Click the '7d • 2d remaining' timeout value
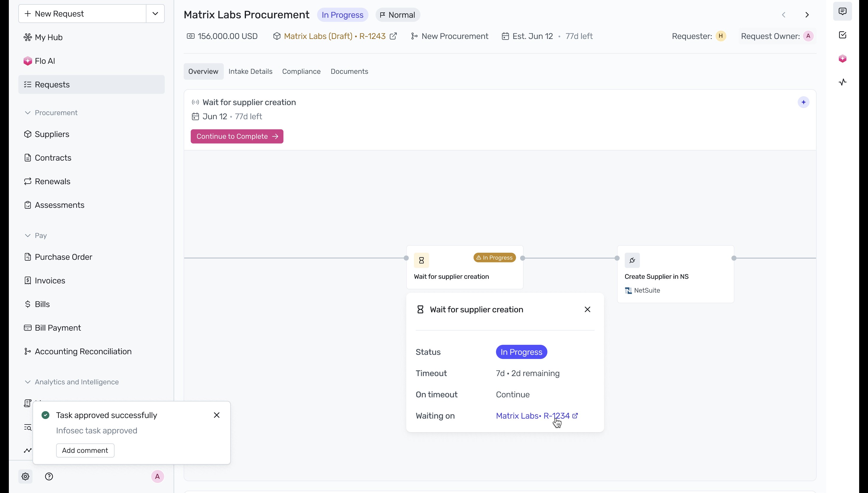This screenshot has height=493, width=868. point(527,373)
